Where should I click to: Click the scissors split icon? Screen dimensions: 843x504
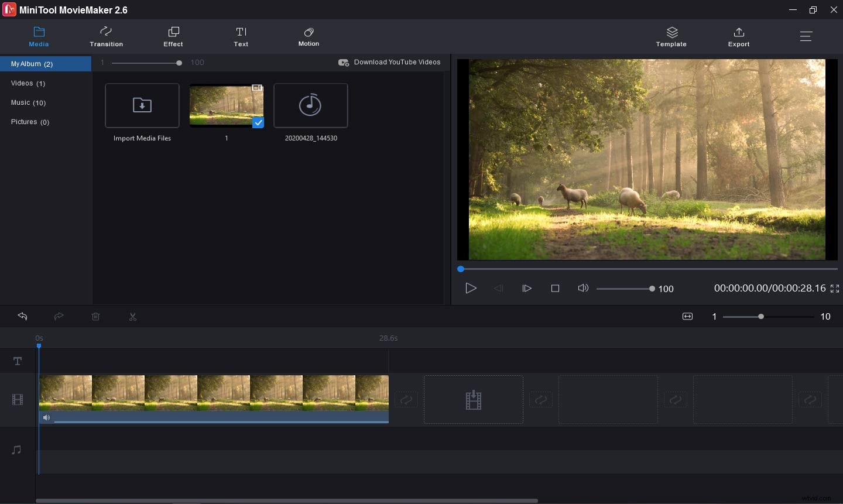point(133,317)
